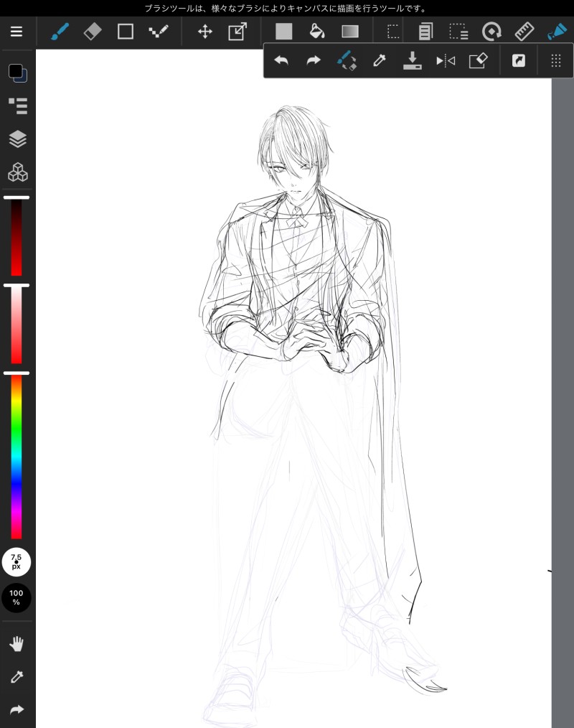Select the Brush tool

point(60,32)
